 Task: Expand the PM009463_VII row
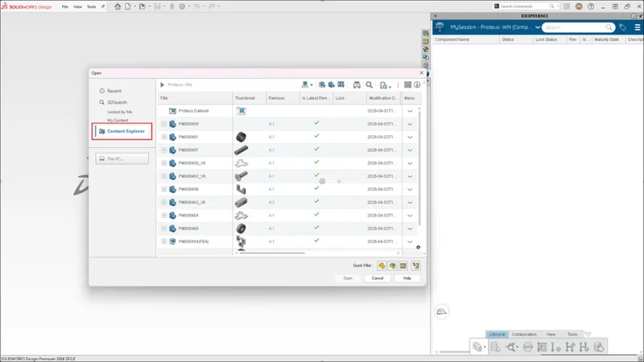(164, 176)
